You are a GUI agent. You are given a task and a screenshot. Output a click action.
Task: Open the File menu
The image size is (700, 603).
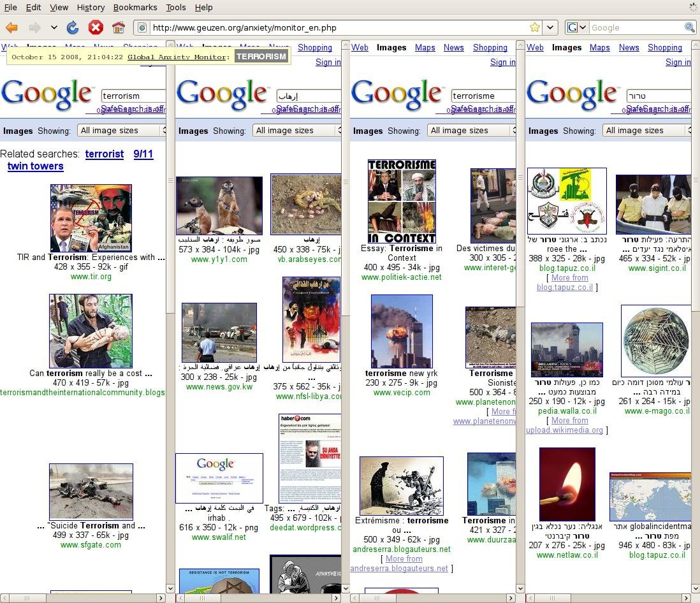[x=10, y=8]
